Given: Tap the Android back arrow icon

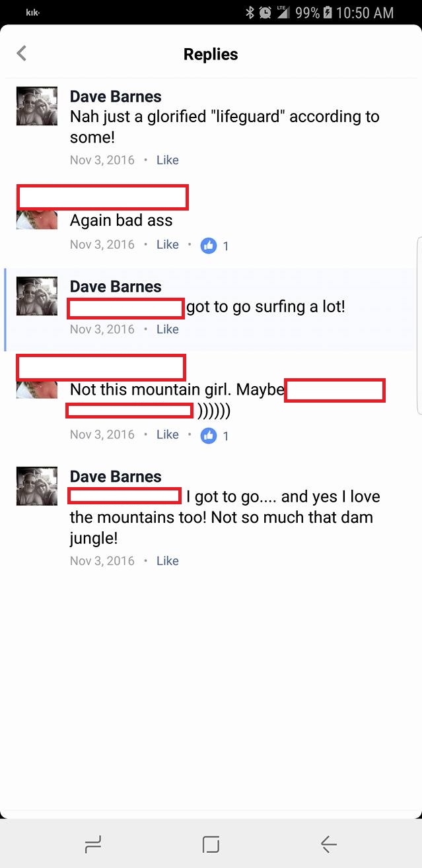Looking at the screenshot, I should click(328, 844).
